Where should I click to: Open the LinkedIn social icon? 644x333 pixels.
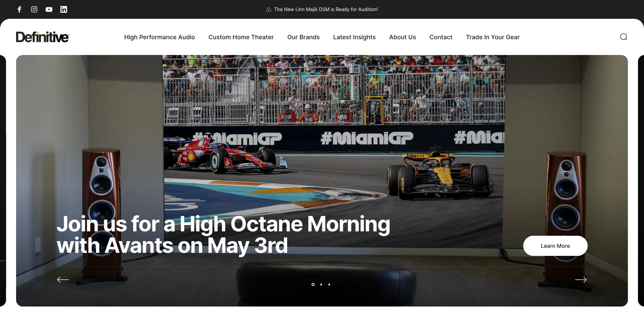[64, 9]
